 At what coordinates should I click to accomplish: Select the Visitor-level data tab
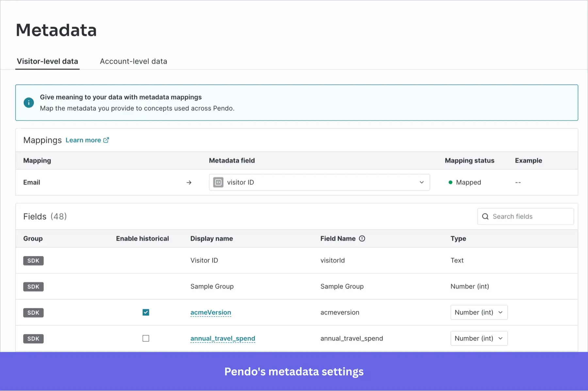click(x=47, y=61)
